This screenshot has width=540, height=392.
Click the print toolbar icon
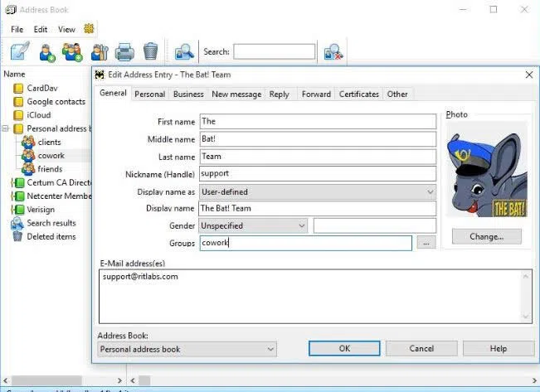[124, 51]
